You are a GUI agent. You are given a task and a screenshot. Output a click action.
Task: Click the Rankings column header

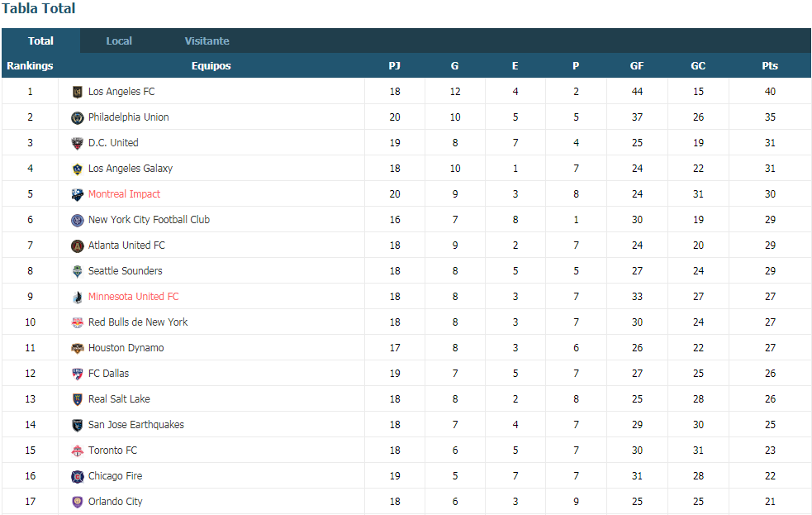point(30,66)
